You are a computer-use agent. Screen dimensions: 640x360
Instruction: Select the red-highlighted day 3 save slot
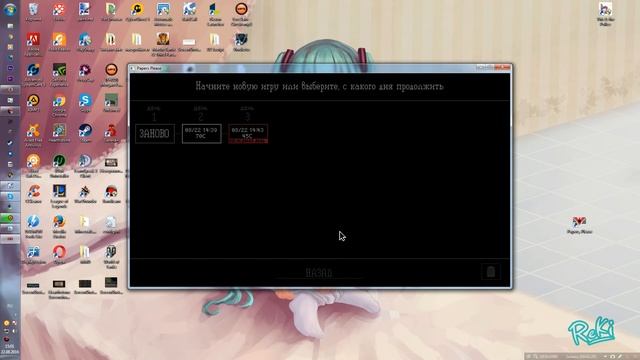pyautogui.click(x=248, y=133)
